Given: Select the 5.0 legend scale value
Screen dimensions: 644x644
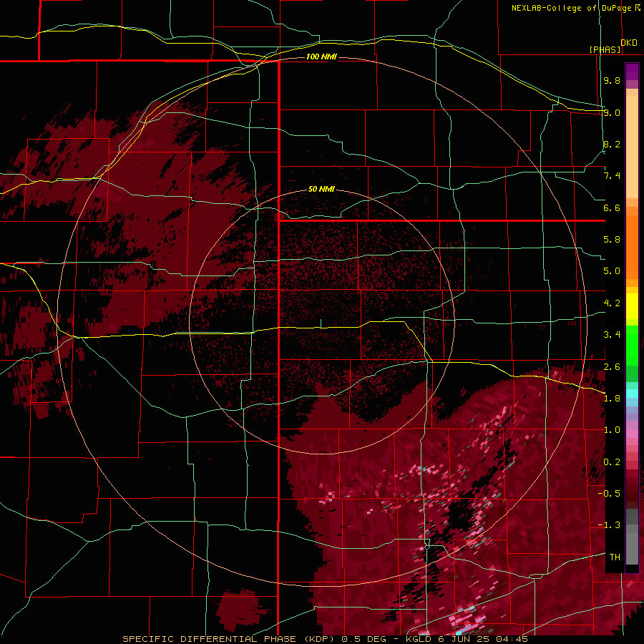Looking at the screenshot, I should pos(612,271).
